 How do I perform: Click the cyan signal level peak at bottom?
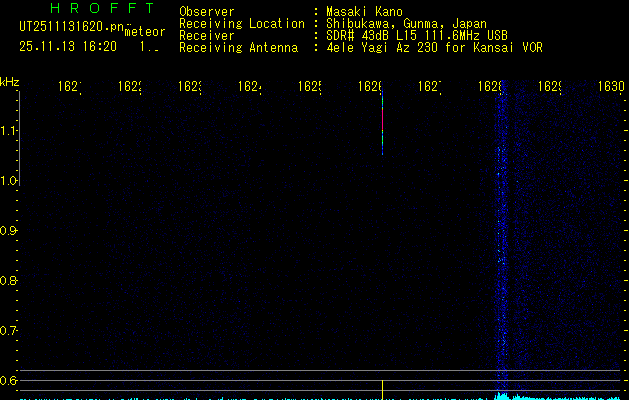[x=501, y=396]
